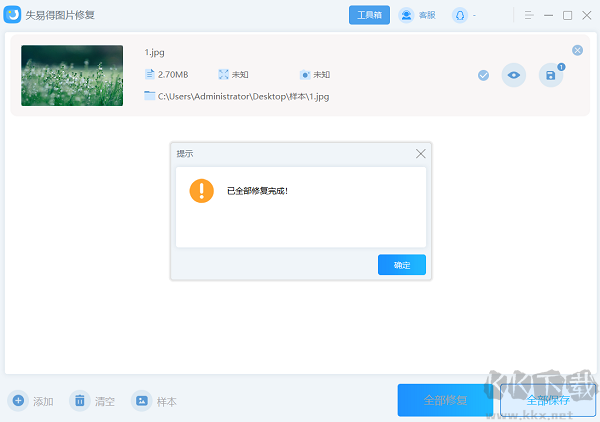This screenshot has height=422, width=600.
Task: Click 全部修复 repair all button
Action: coord(445,400)
